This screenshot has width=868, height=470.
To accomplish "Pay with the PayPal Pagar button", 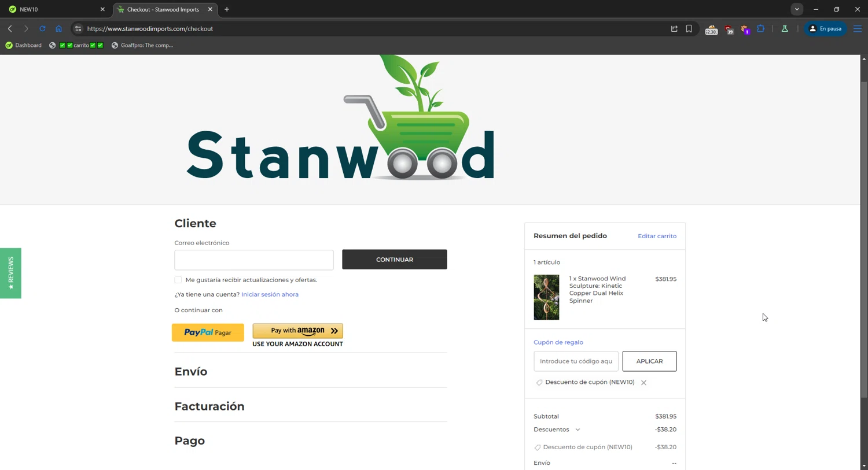I will (x=208, y=332).
